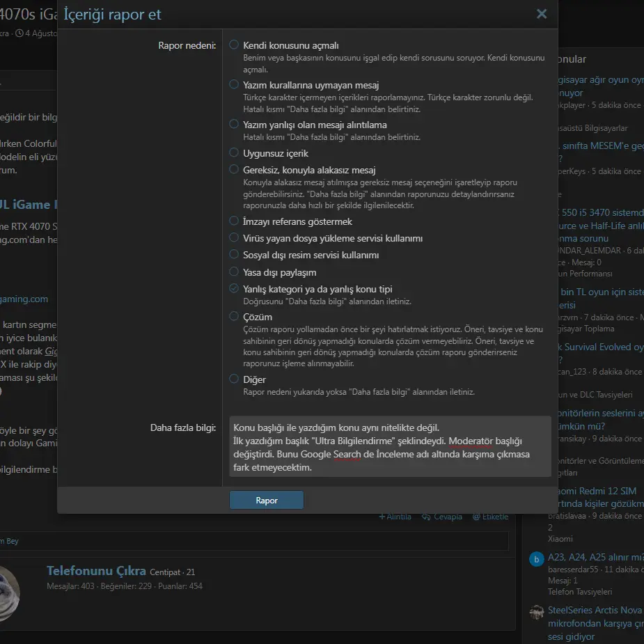Open the Telefon Tavsiyeleri category link
Viewport: 644px width, 644px height.
[x=579, y=592]
